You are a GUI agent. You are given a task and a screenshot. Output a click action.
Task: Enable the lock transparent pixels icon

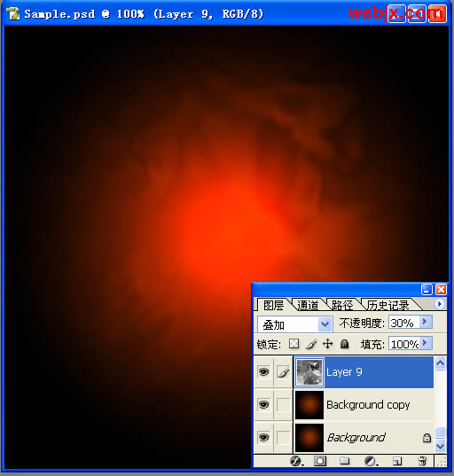[294, 344]
